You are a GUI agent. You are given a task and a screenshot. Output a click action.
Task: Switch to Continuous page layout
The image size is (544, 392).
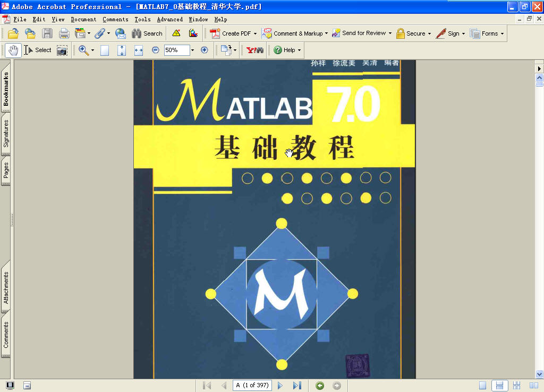pos(499,386)
